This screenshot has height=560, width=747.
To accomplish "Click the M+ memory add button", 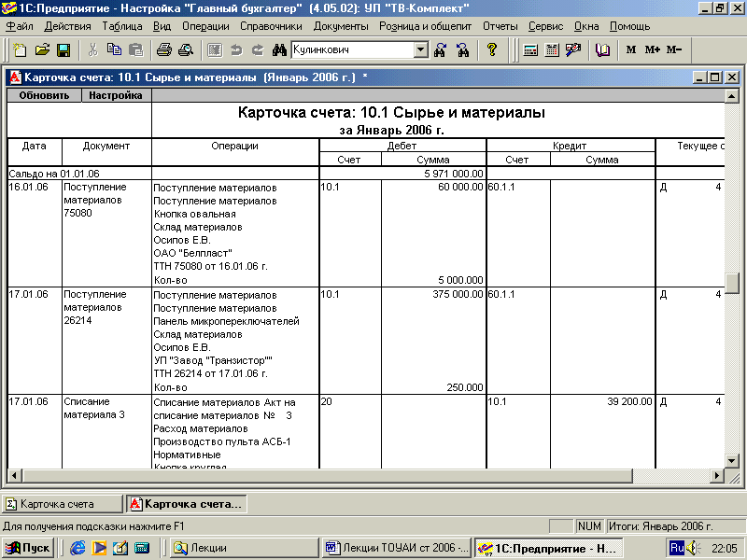I will (652, 50).
